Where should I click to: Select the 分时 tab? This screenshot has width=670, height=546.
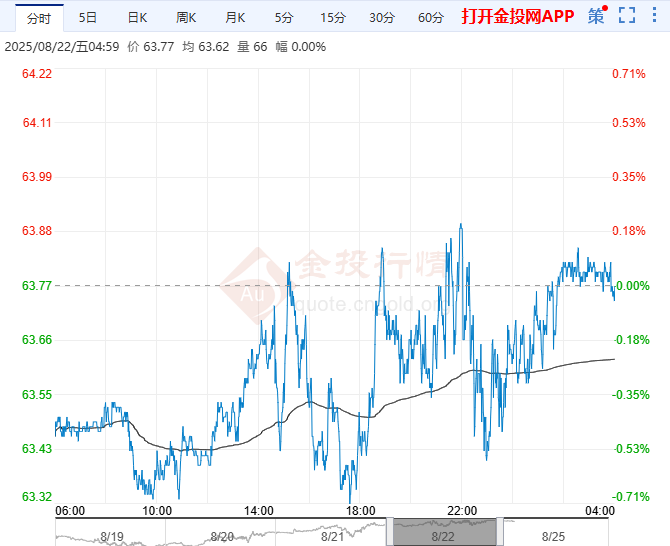coord(39,17)
